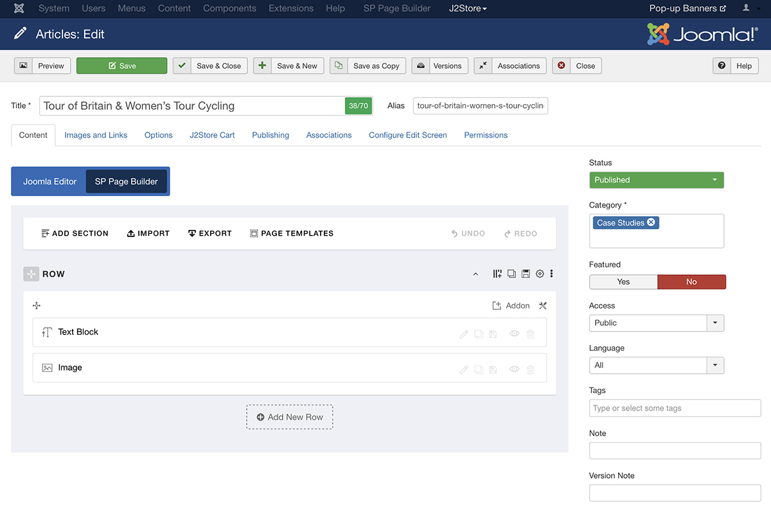Delete the Image addon via trash icon
The width and height of the screenshot is (771, 532).
[530, 370]
